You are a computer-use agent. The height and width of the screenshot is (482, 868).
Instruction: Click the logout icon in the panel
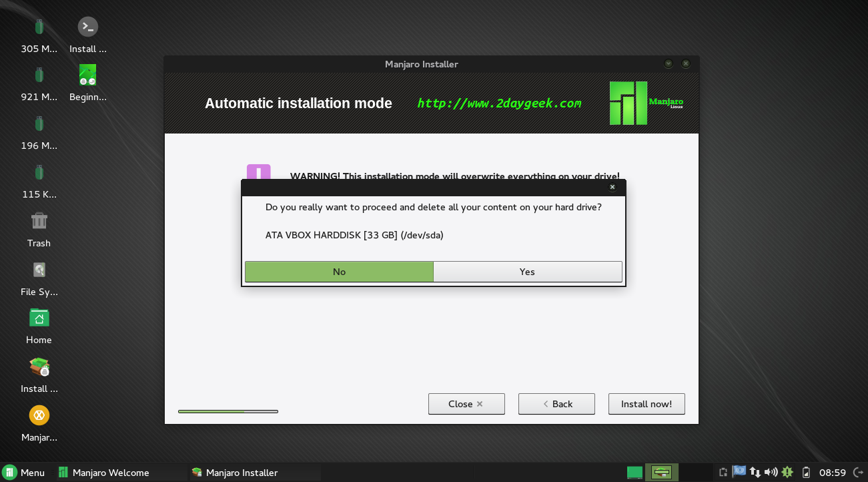point(858,473)
